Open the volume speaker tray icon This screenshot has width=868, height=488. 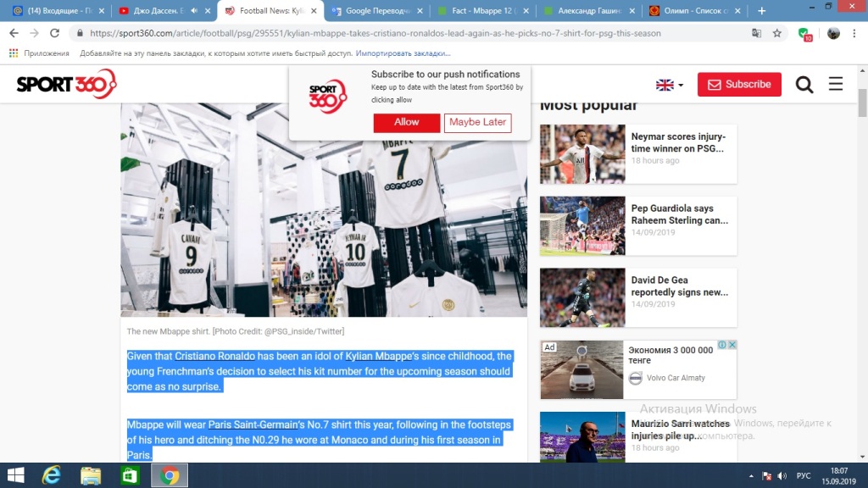coord(782,476)
